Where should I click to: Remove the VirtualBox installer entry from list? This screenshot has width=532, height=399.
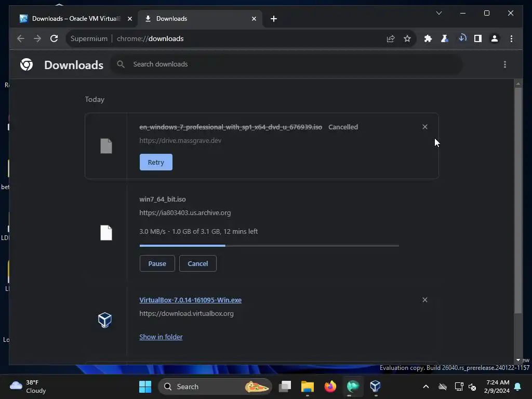[425, 300]
